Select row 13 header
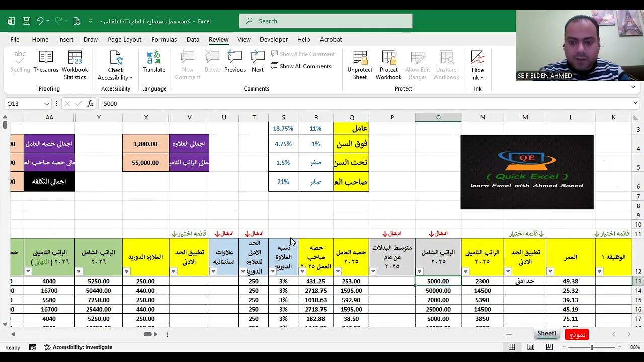The width and height of the screenshot is (644, 362). click(638, 281)
